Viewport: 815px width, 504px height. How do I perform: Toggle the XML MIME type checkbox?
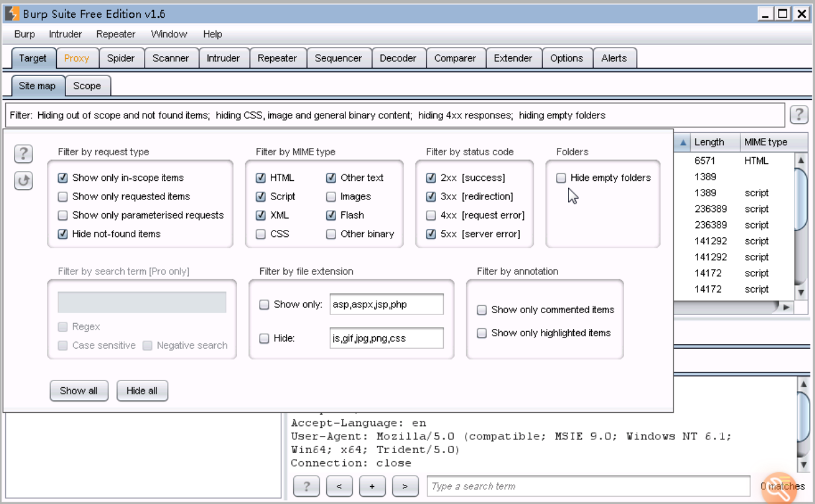(261, 215)
